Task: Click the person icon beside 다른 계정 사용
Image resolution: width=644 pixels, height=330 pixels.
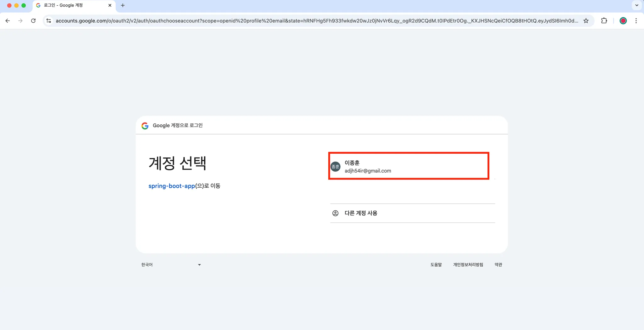Action: pyautogui.click(x=336, y=213)
